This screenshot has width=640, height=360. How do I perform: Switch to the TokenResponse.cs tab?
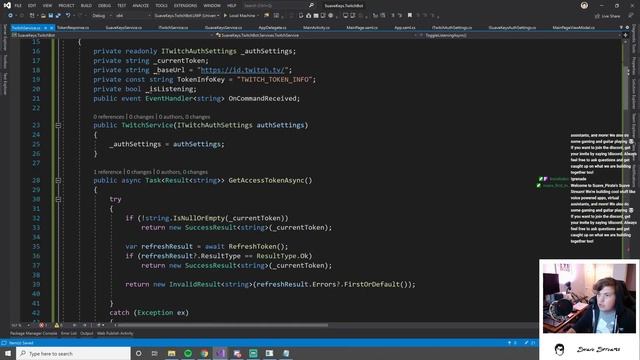coord(73,28)
